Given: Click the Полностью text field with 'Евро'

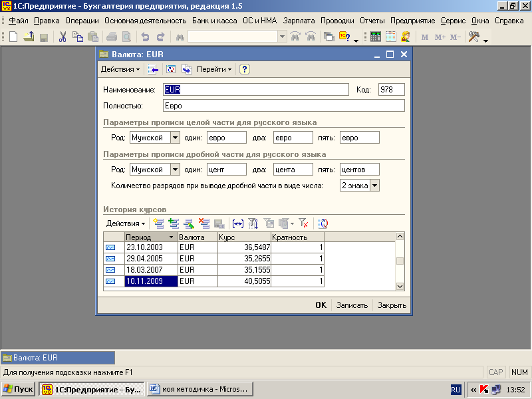Looking at the screenshot, I should [283, 106].
